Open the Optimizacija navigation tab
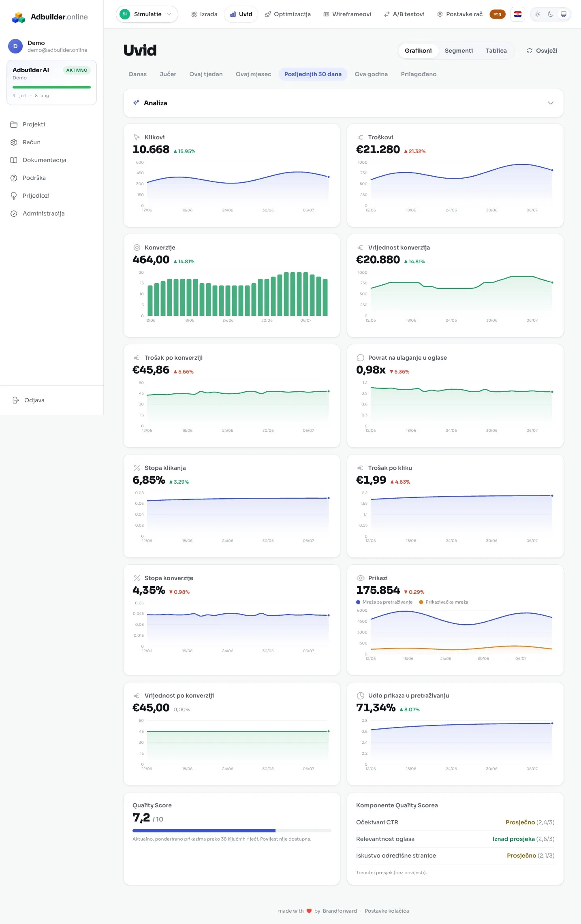Image resolution: width=581 pixels, height=924 pixels. (x=288, y=14)
